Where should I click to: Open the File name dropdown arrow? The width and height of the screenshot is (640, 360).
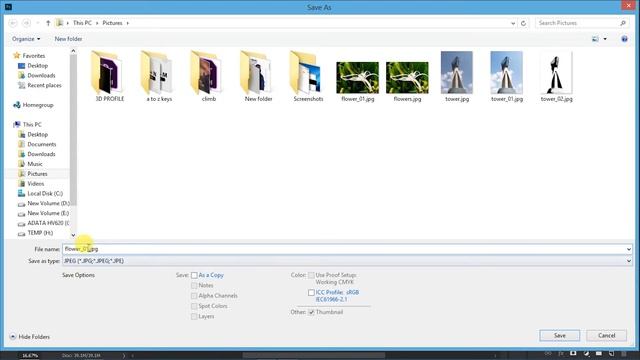(629, 249)
